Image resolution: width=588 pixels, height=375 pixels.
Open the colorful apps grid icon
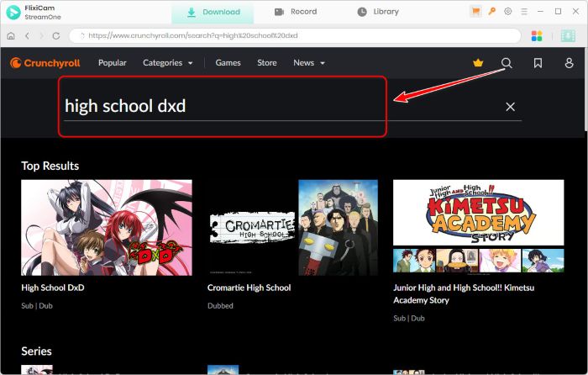pos(538,36)
